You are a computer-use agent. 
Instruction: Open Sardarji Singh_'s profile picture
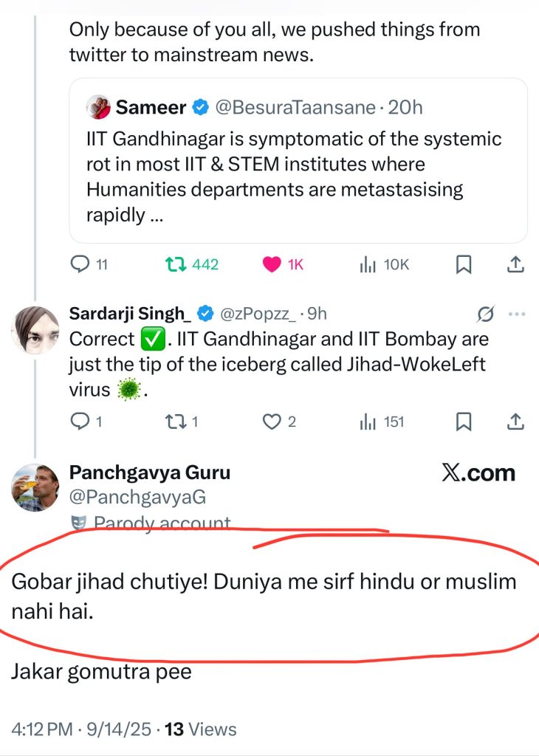pos(35,330)
